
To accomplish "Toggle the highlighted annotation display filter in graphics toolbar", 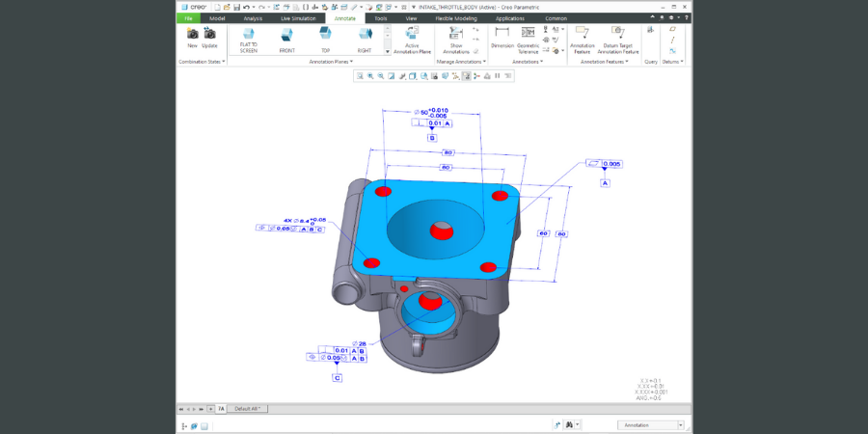I will pos(465,75).
